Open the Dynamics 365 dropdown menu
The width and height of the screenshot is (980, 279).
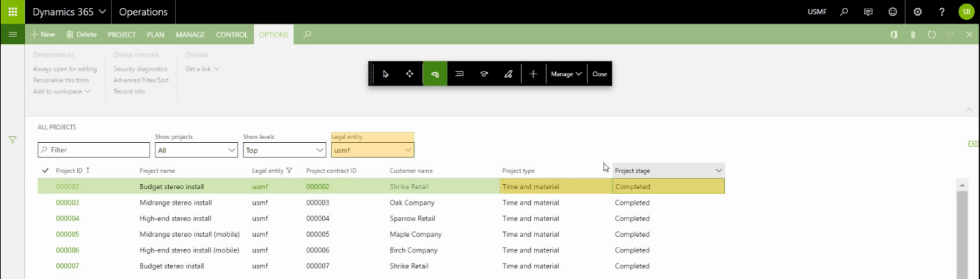(69, 12)
